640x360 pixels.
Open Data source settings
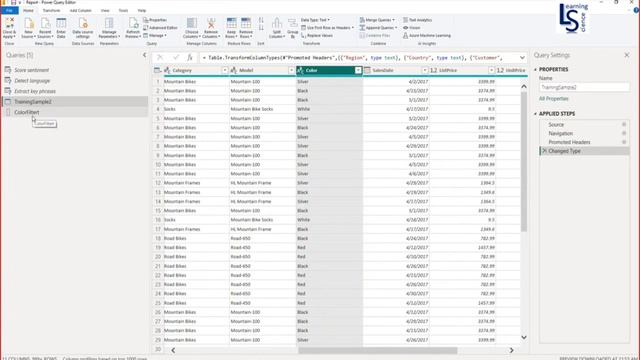(83, 28)
